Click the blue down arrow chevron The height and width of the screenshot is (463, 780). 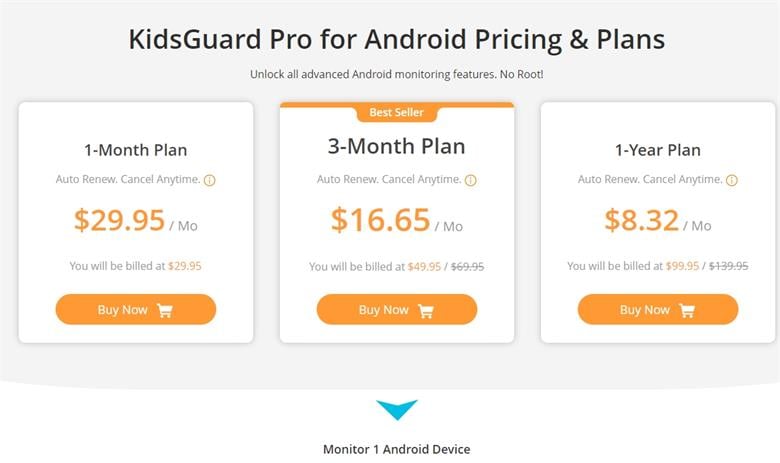pos(397,409)
